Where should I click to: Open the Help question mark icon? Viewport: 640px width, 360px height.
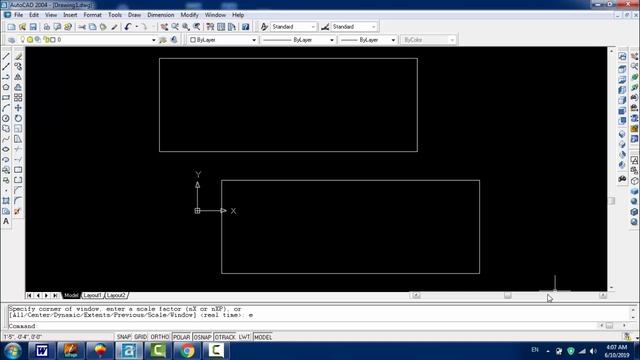245,27
